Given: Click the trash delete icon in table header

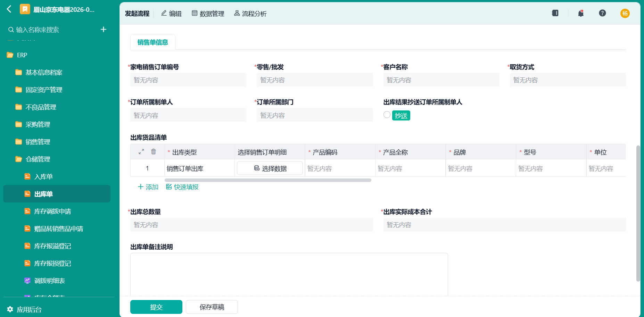Looking at the screenshot, I should coord(154,152).
